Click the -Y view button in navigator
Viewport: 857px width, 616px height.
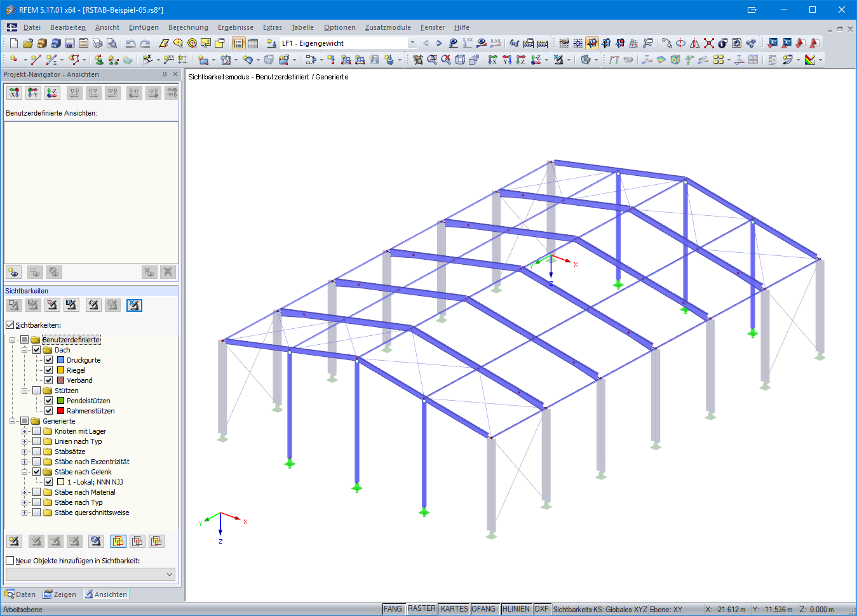[x=33, y=93]
